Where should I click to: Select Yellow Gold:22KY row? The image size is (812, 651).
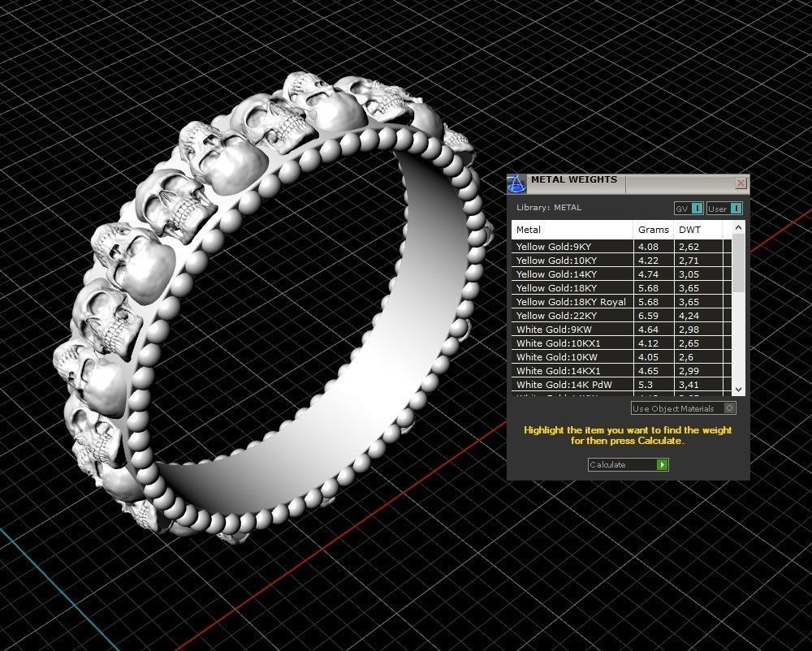coord(621,316)
